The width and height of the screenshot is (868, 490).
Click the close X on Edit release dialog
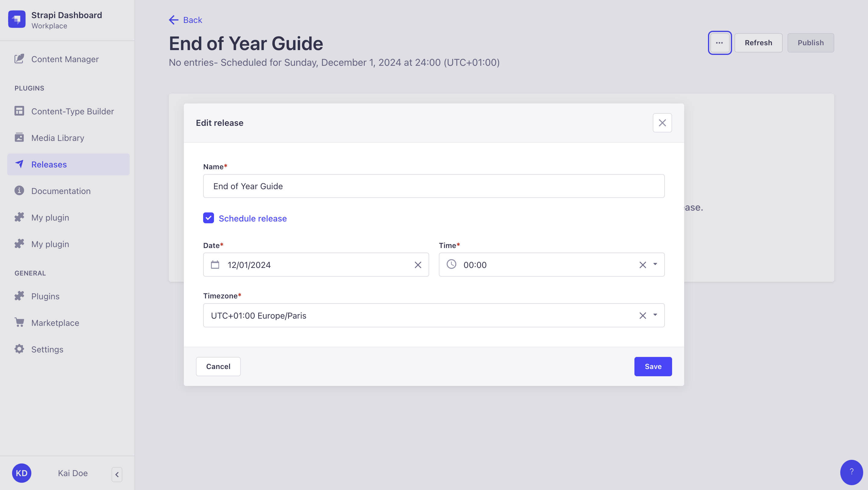click(x=662, y=123)
